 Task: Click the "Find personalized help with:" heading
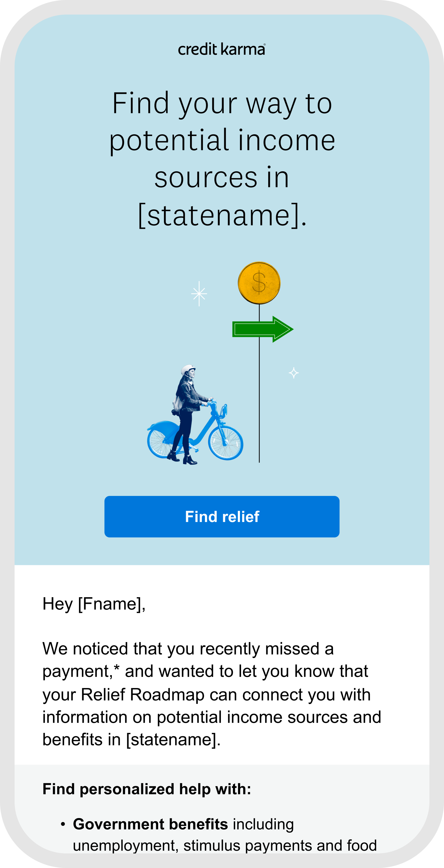[x=147, y=789]
